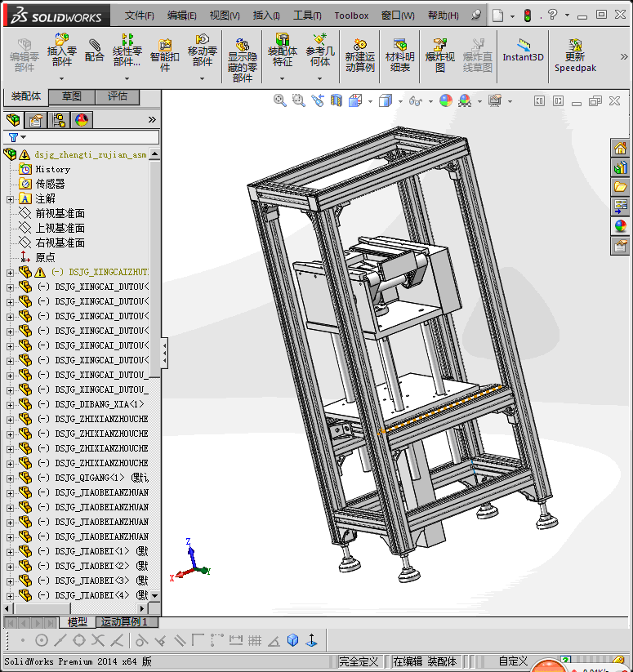Screen dimensions: 633x672
Task: Click the Edit Appearance color ball icon
Action: 446,100
